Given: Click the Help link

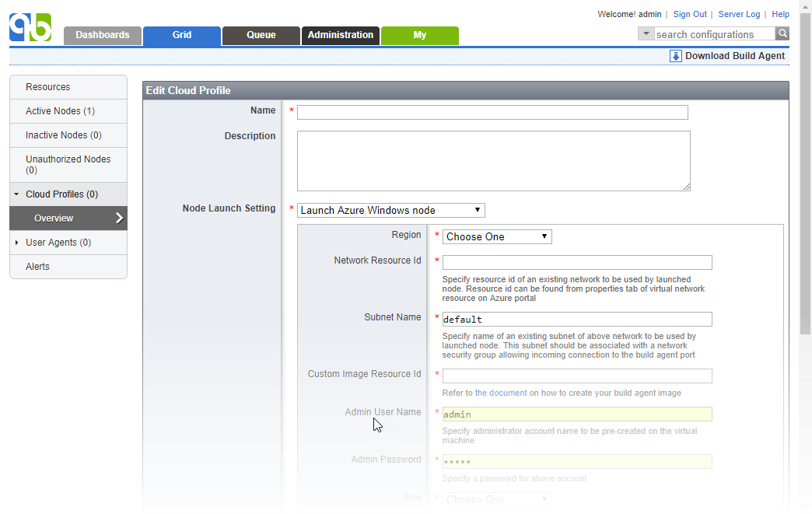Looking at the screenshot, I should pos(780,14).
